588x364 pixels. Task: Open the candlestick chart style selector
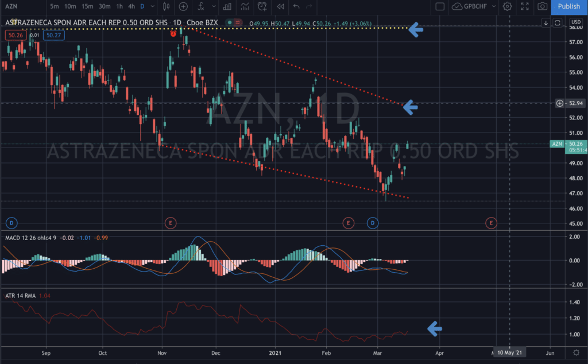(x=166, y=6)
